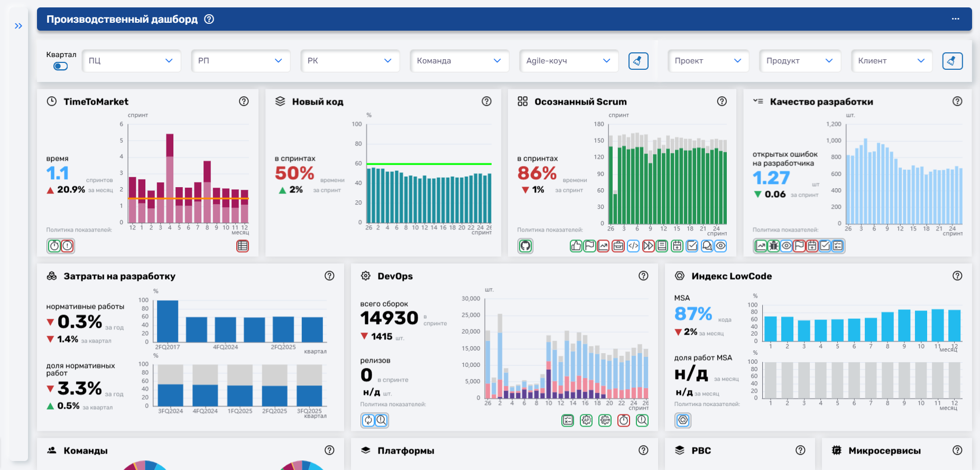
Task: Expand the collapsed left sidebar
Action: pos(19,26)
